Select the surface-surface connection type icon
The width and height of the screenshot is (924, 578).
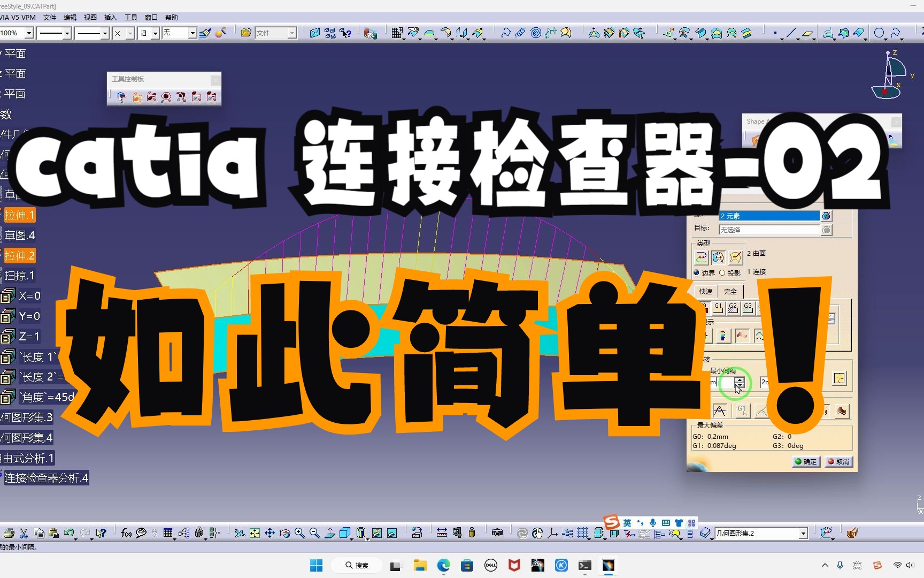(x=718, y=257)
